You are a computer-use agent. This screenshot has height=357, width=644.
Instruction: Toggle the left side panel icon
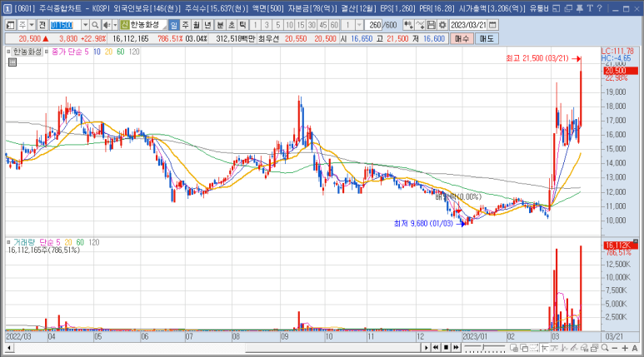pos(10,25)
